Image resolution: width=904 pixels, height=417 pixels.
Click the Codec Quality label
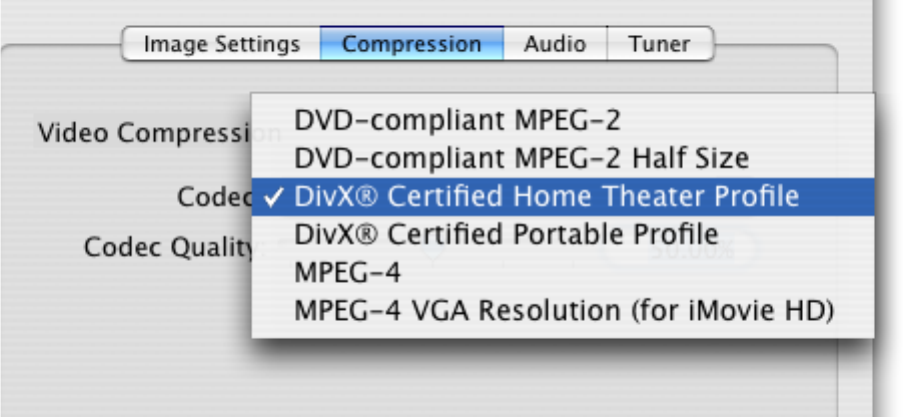pos(166,247)
